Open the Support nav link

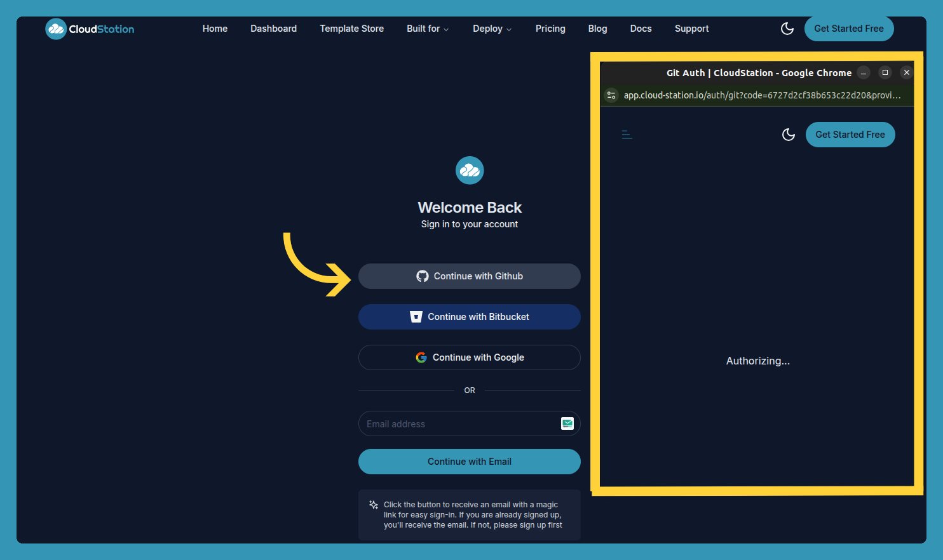point(691,29)
